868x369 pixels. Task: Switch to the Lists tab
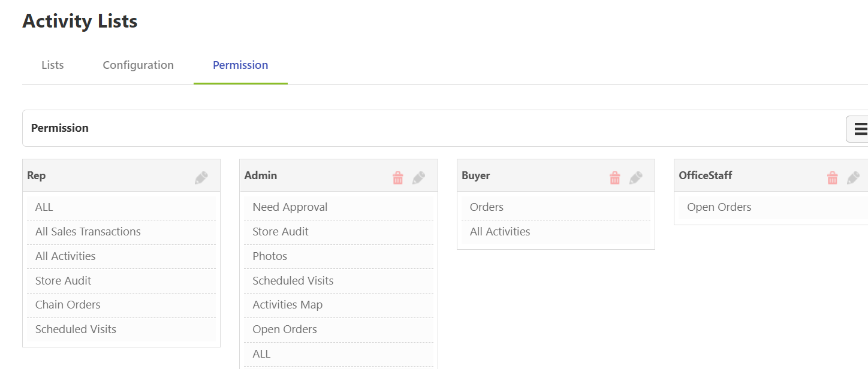point(52,65)
